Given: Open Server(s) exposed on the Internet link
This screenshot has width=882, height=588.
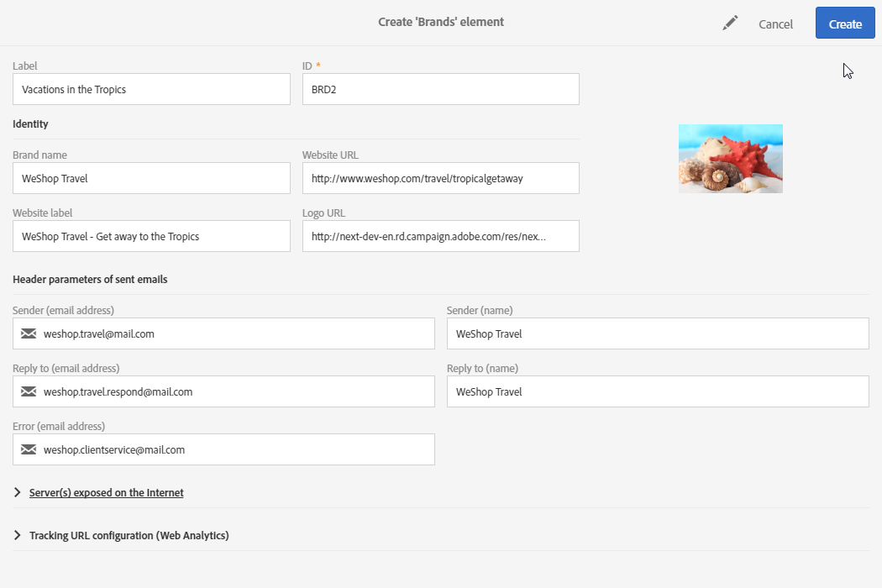Looking at the screenshot, I should [x=106, y=493].
